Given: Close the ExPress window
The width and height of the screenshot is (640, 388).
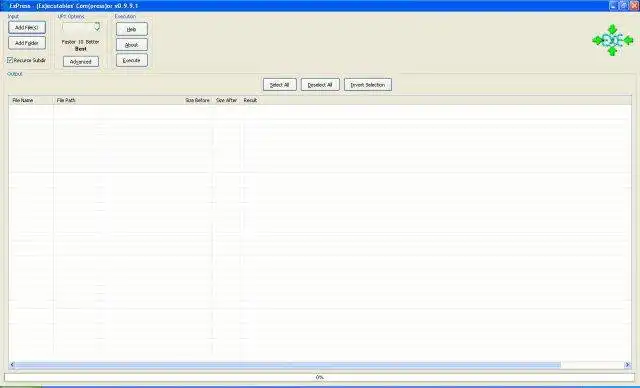Looking at the screenshot, I should pos(634,5).
